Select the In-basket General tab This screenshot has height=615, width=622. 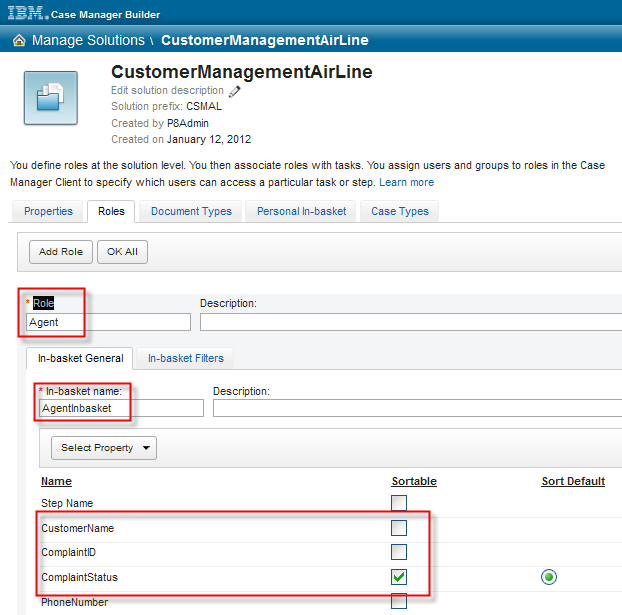click(x=80, y=358)
